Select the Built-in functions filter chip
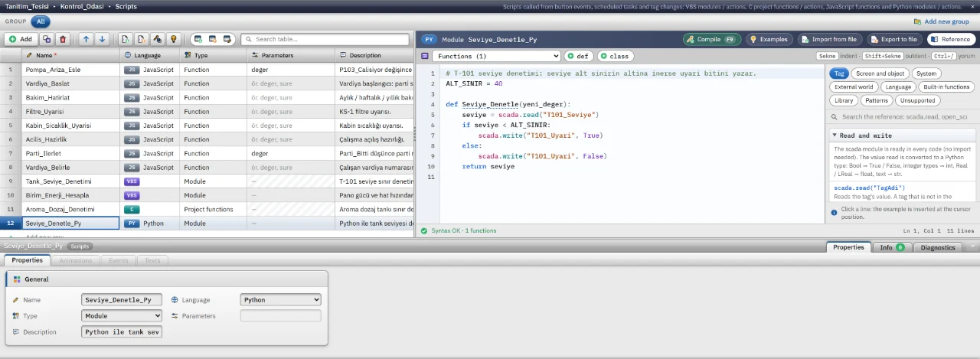Image resolution: width=980 pixels, height=359 pixels. click(946, 86)
